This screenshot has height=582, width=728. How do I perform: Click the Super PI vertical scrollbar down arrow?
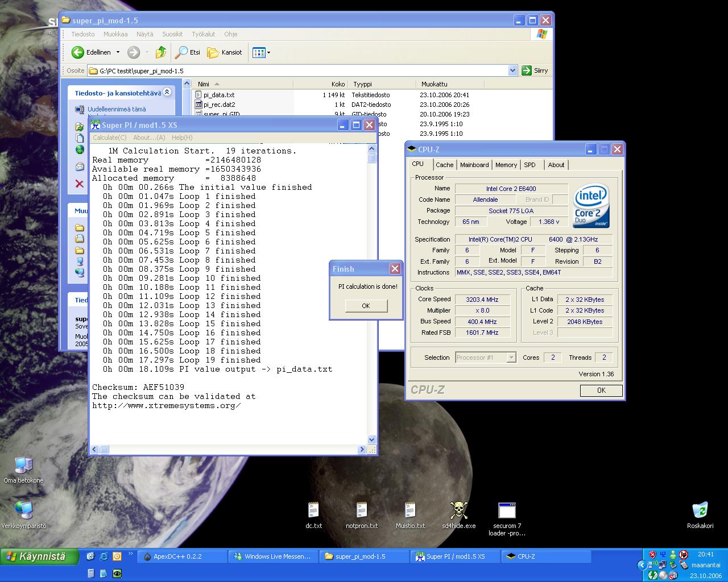pos(372,439)
